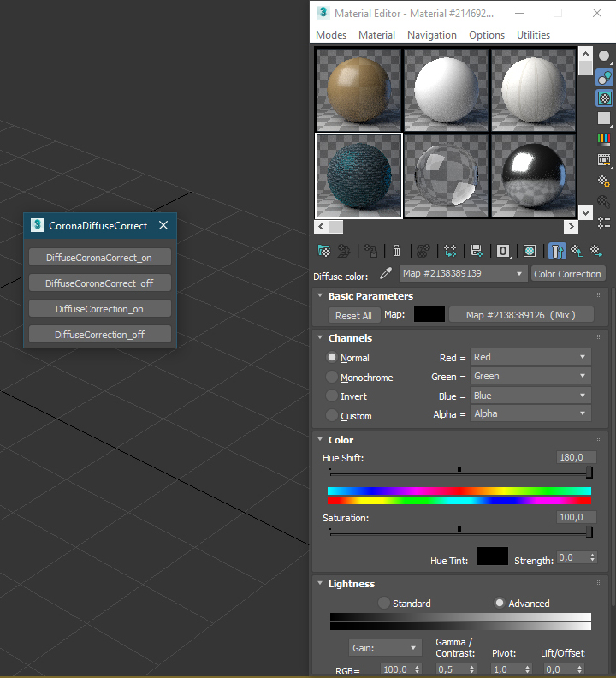Select the Monochrome radio button
This screenshot has height=678, width=616.
[x=332, y=377]
